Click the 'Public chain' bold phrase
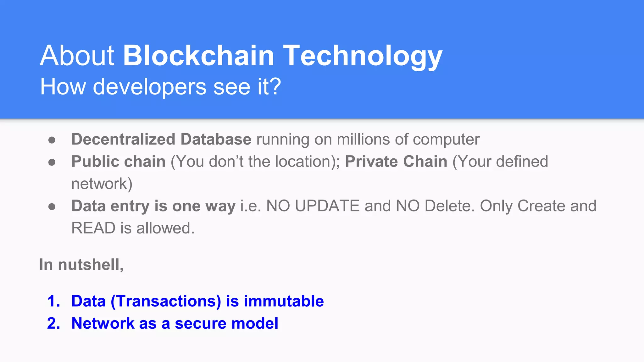644x362 pixels. tap(118, 162)
